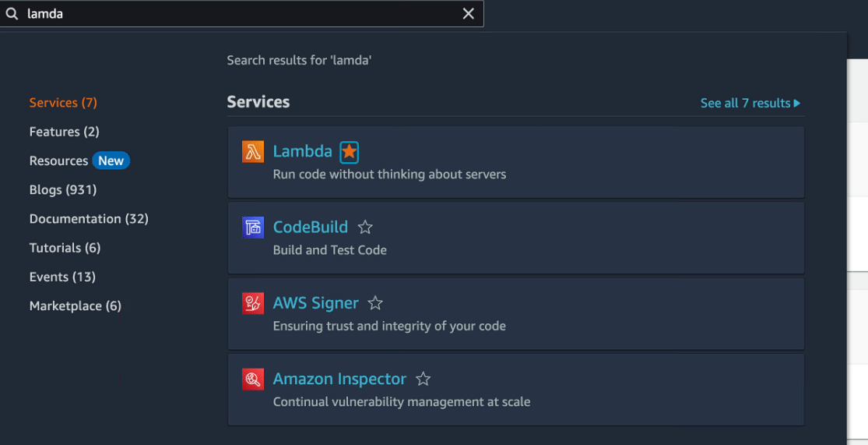Screen dimensions: 868x445
Task: Open the Lambda service icon
Action: 253,151
